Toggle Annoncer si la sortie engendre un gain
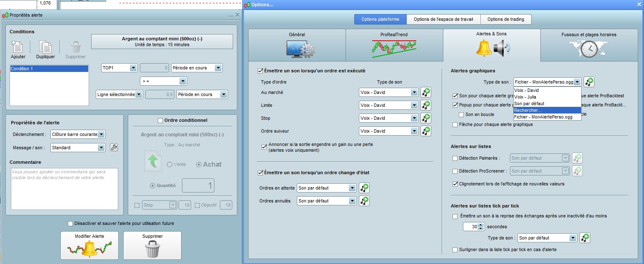Image resolution: width=644 pixels, height=264 pixels. [264, 147]
